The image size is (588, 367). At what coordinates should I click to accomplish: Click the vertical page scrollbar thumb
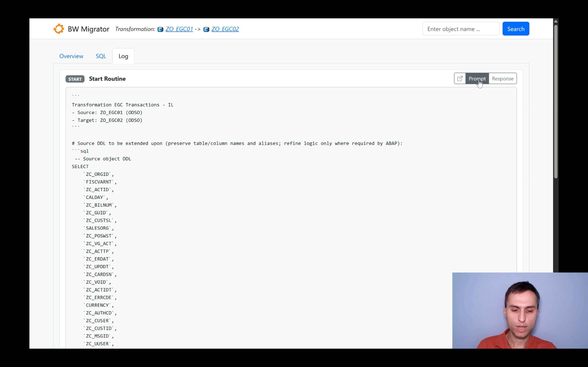pos(556,102)
